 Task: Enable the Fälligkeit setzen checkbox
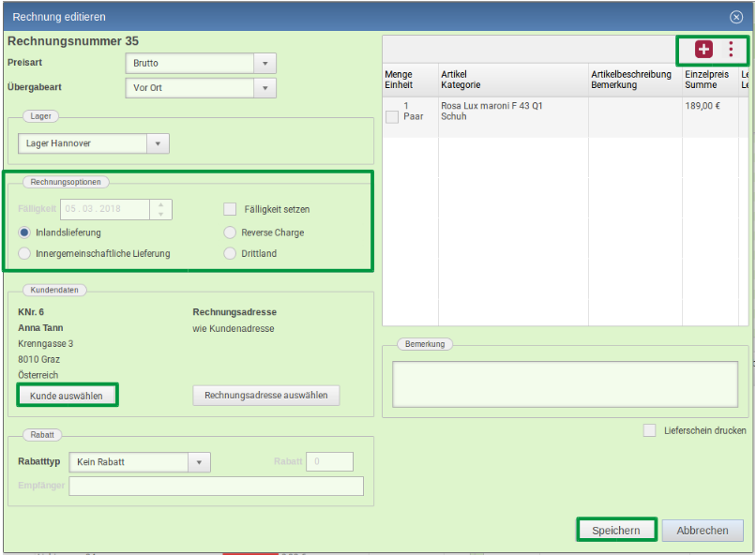click(x=230, y=209)
